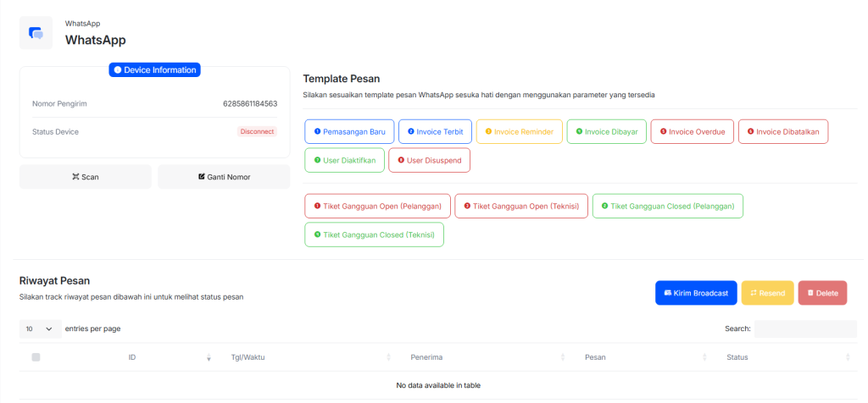Click the WhatsApp chat bubble icon
This screenshot has width=868, height=403.
point(36,33)
